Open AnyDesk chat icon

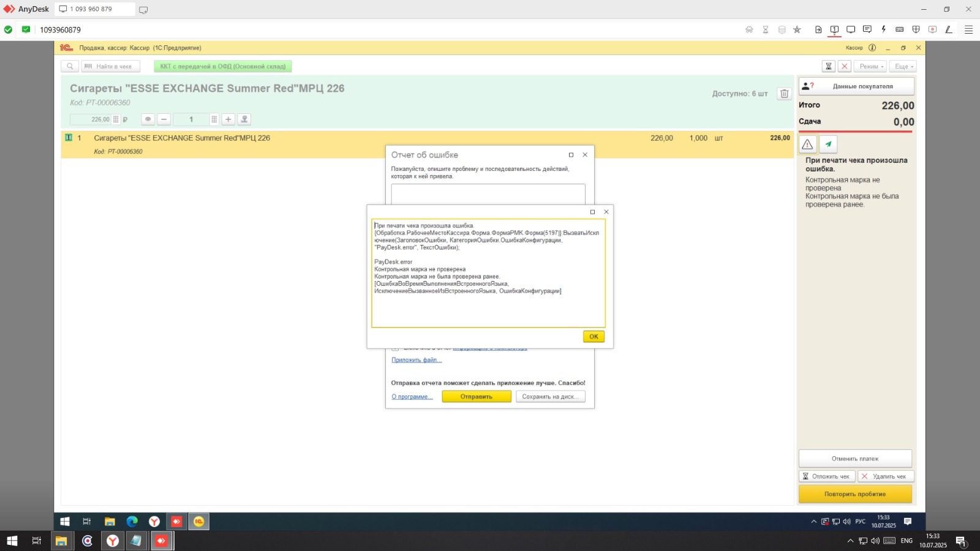click(867, 29)
